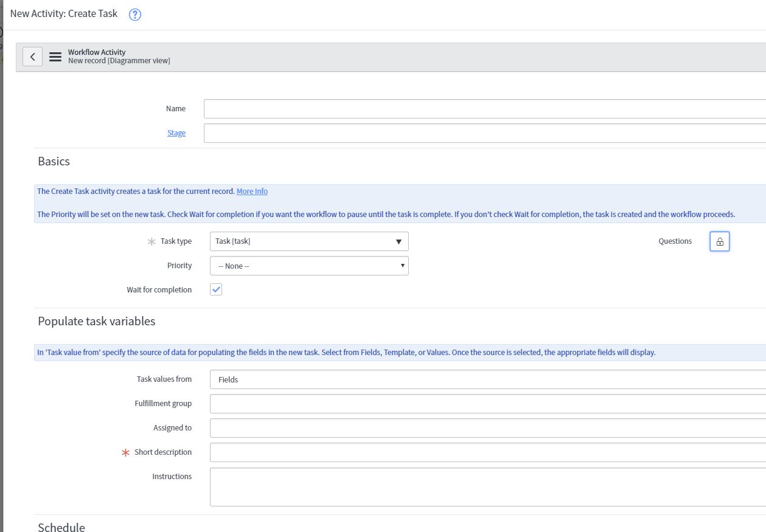The height and width of the screenshot is (532, 766).
Task: Unlock the Questions field via the padlock icon
Action: [719, 241]
